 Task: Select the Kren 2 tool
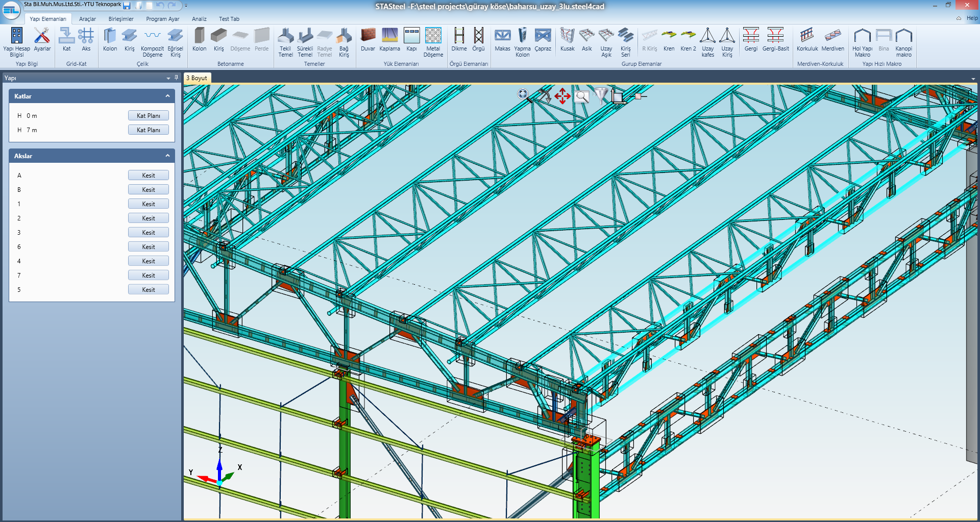pyautogui.click(x=688, y=40)
